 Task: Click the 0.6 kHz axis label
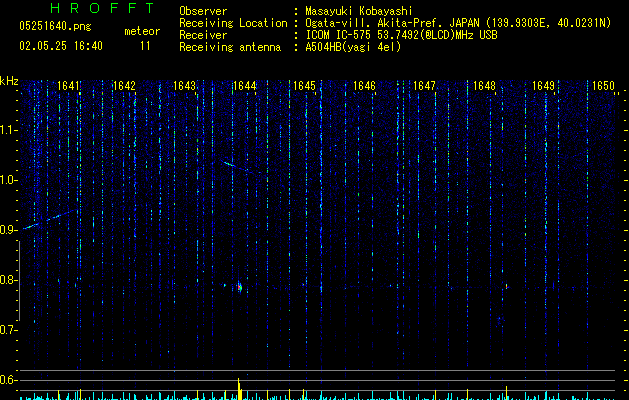(8, 380)
